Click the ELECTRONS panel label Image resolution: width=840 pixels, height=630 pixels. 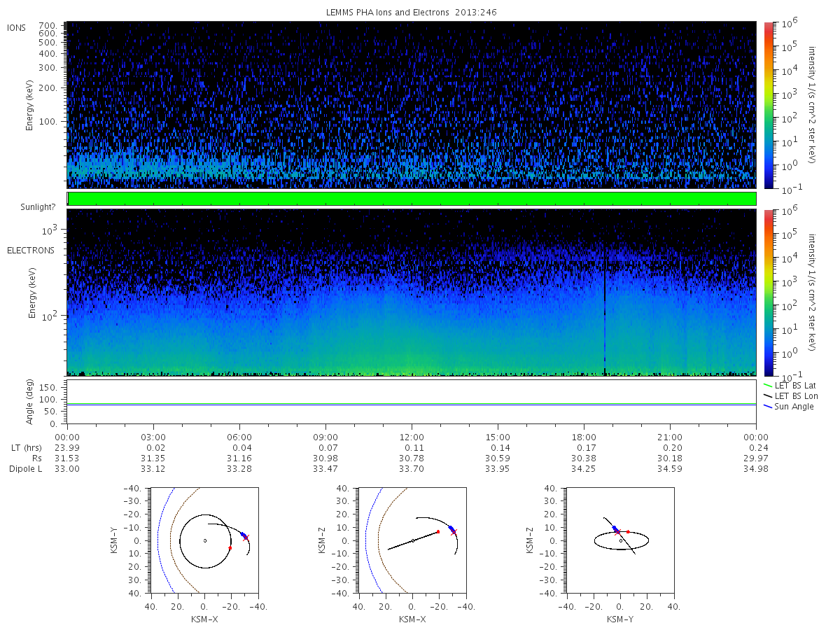(30, 250)
